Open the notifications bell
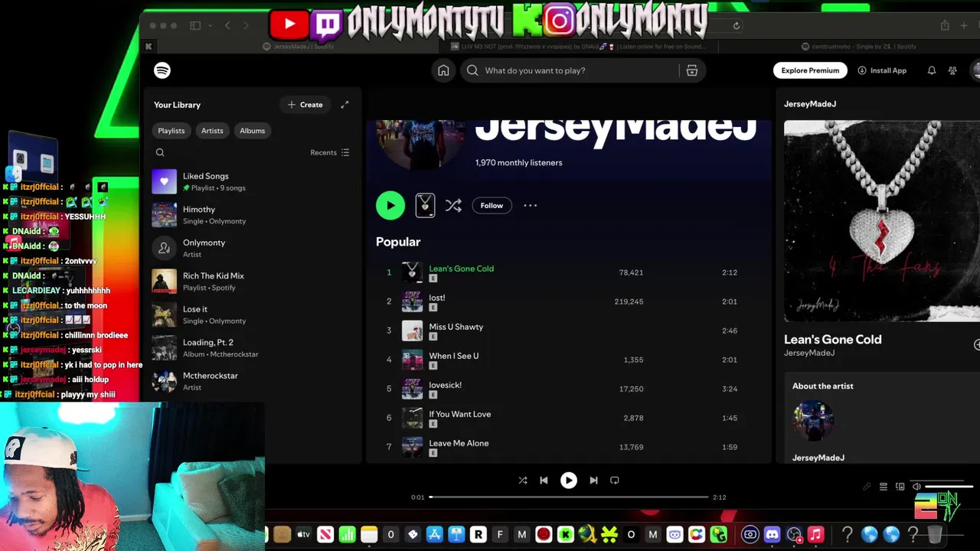Screen dimensions: 980x551 (932, 70)
